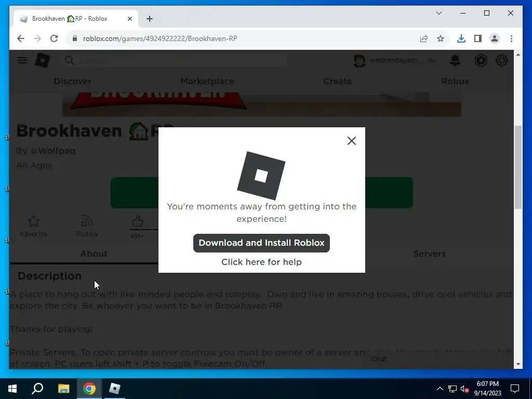Show hidden system tray icons
This screenshot has height=399, width=532.
440,389
